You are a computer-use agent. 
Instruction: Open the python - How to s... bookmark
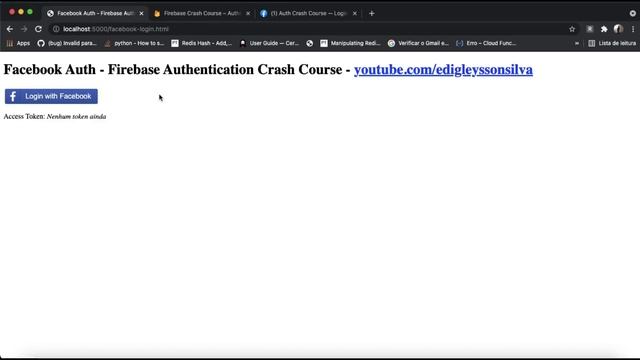click(x=134, y=43)
